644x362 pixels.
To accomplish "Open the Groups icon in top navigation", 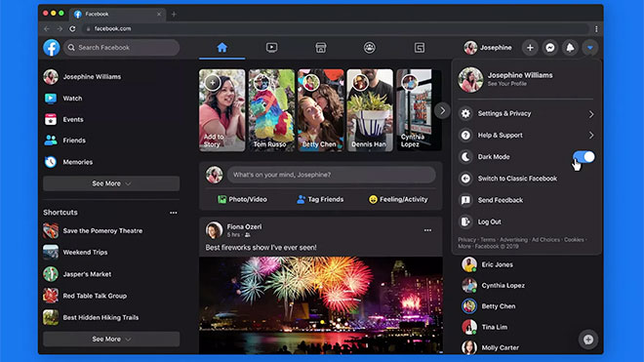I will tap(370, 48).
